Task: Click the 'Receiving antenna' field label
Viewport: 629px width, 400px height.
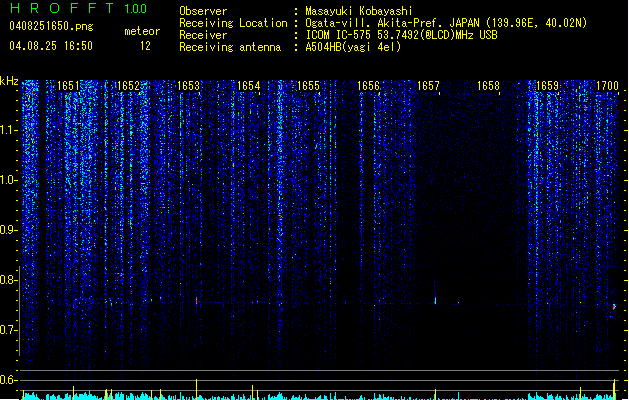Action: [230, 47]
